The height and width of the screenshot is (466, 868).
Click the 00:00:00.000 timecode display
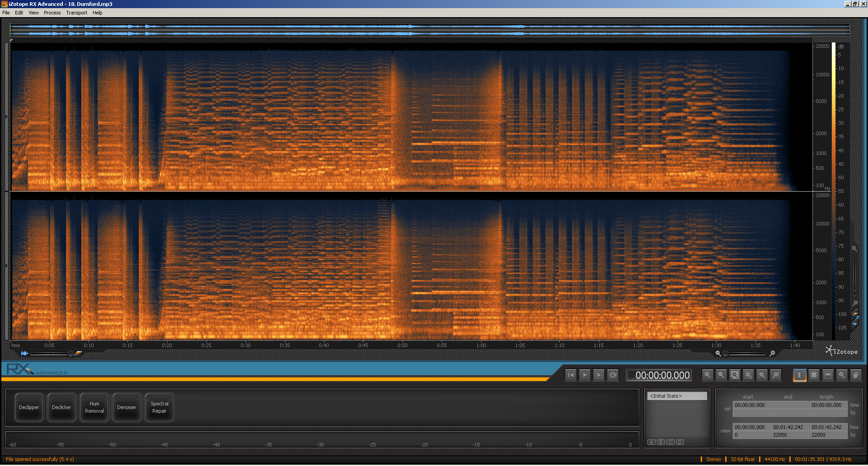[x=659, y=375]
